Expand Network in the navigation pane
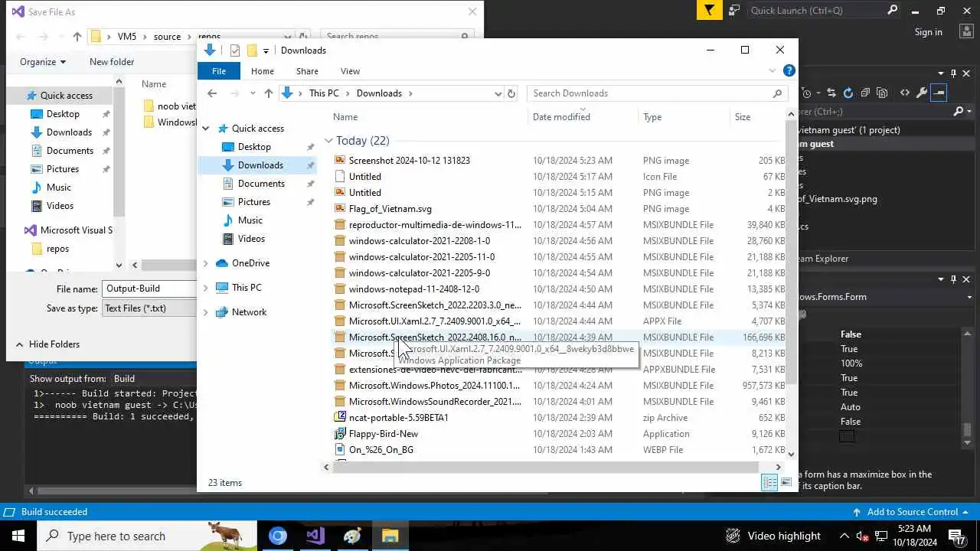 [x=206, y=312]
